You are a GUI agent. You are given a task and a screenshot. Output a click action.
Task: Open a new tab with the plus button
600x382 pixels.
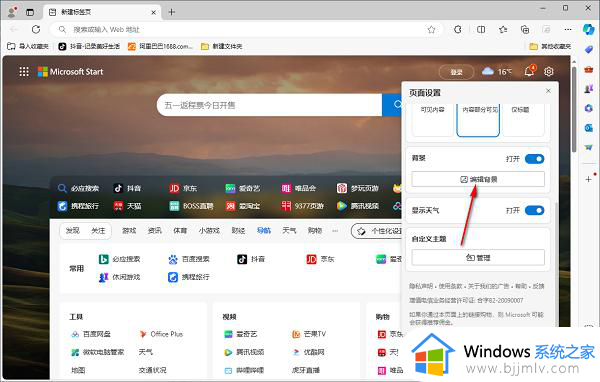click(x=171, y=12)
